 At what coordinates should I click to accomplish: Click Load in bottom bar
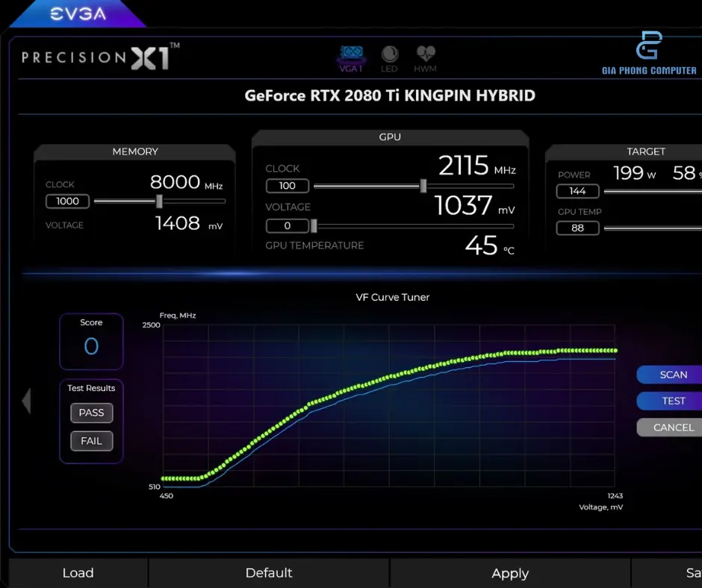click(x=78, y=573)
